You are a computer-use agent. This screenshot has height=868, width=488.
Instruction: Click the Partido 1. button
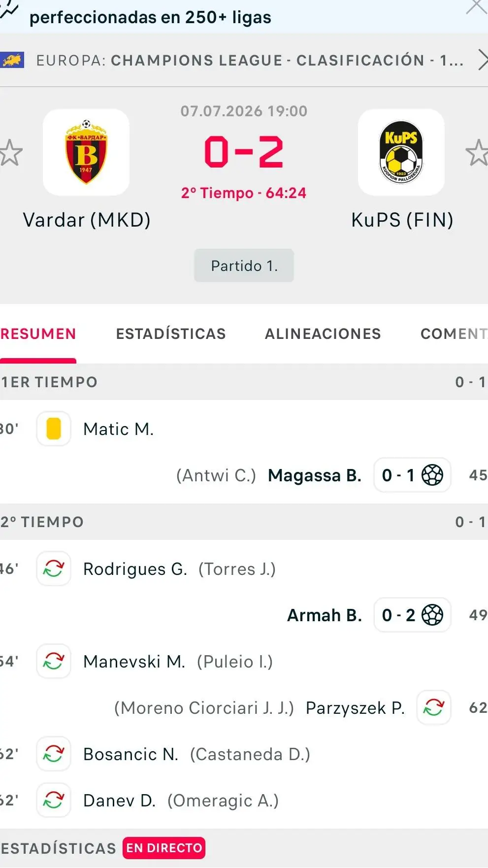[244, 266]
